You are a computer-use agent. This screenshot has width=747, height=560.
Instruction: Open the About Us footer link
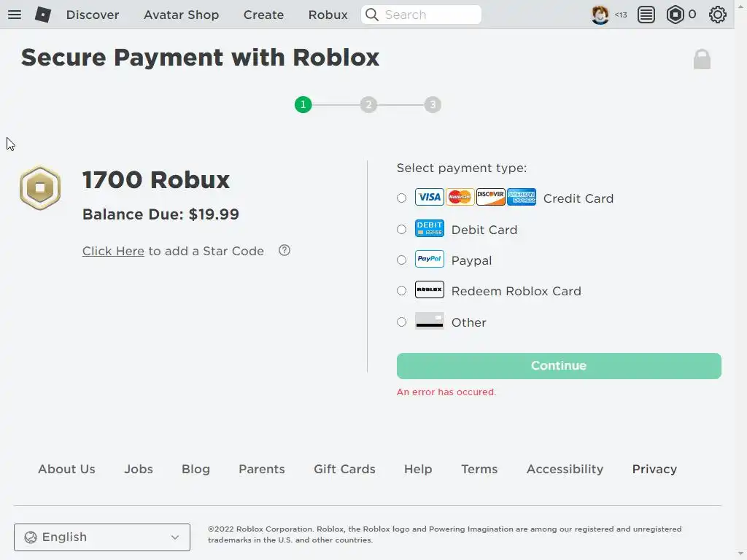(x=66, y=469)
